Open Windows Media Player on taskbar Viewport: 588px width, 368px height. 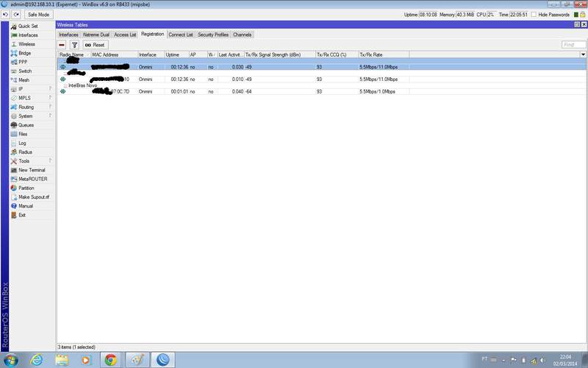click(x=86, y=360)
